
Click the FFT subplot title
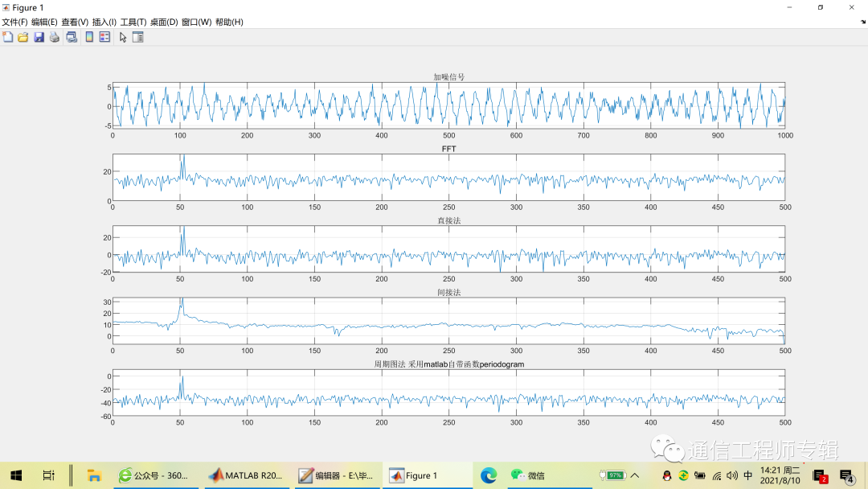coord(449,149)
